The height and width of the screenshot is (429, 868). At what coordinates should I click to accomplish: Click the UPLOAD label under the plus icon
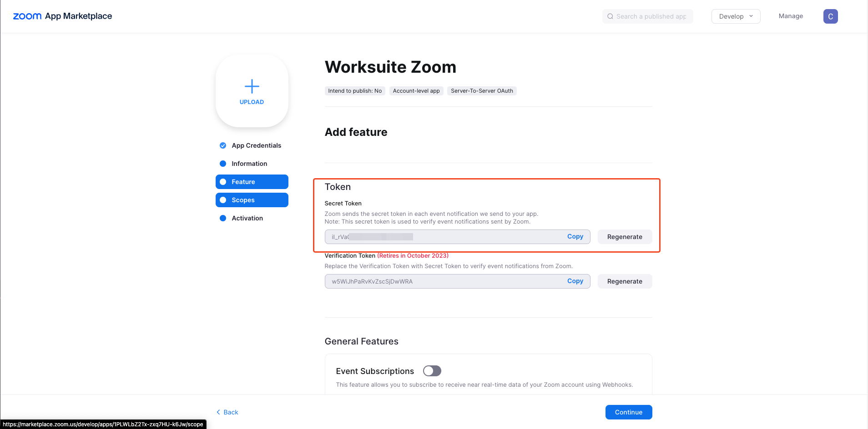click(x=252, y=102)
